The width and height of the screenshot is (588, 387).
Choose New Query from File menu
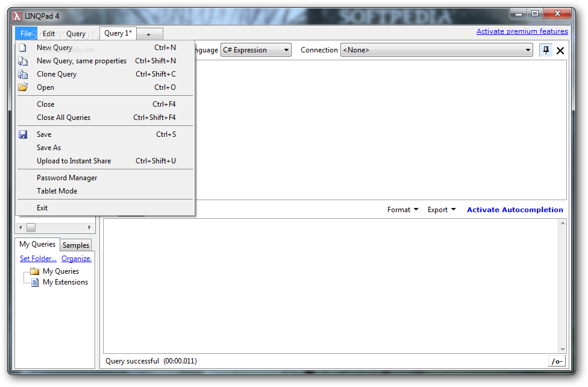[105, 48]
